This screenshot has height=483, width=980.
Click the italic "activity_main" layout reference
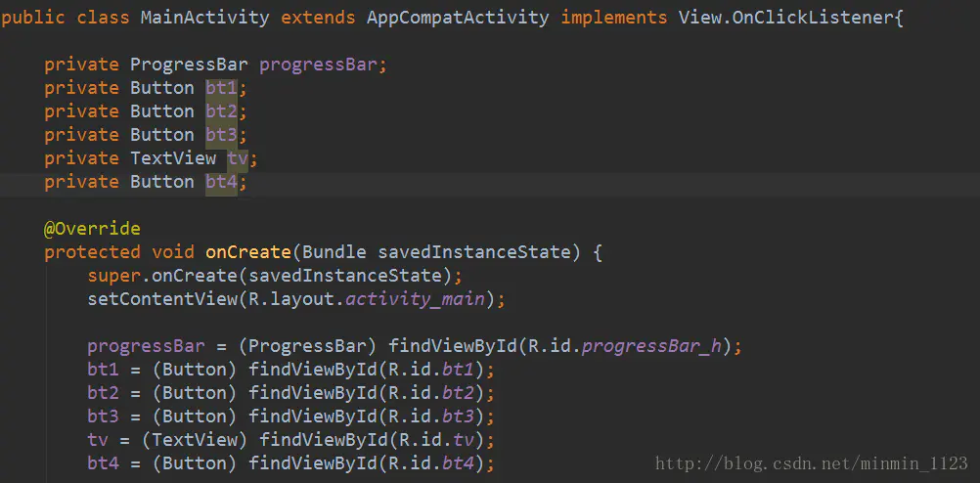(415, 300)
